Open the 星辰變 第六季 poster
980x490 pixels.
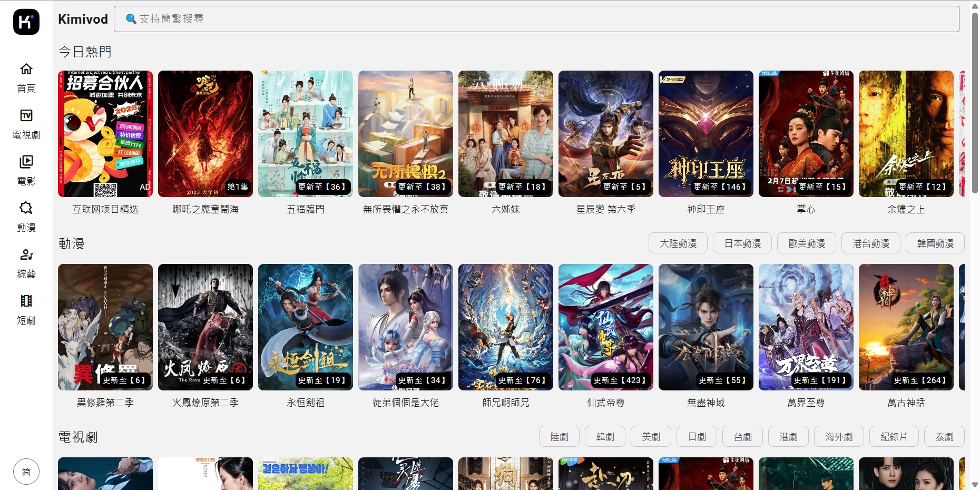coord(606,134)
